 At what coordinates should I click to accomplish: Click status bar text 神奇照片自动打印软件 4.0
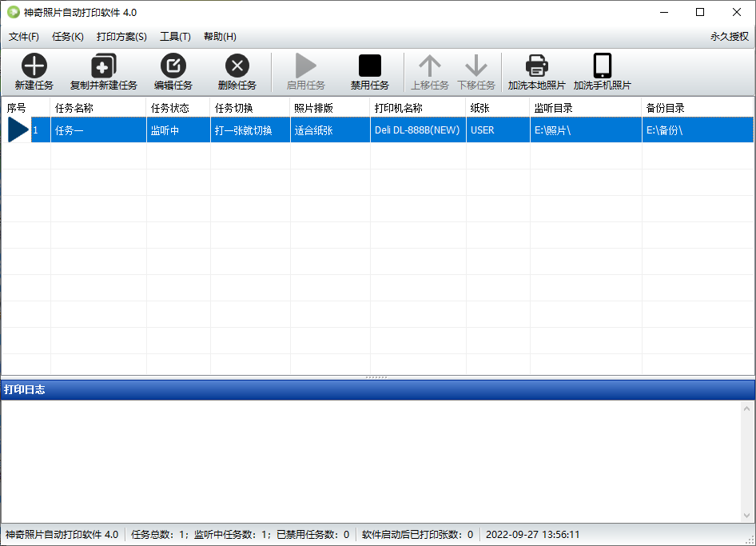pos(62,535)
